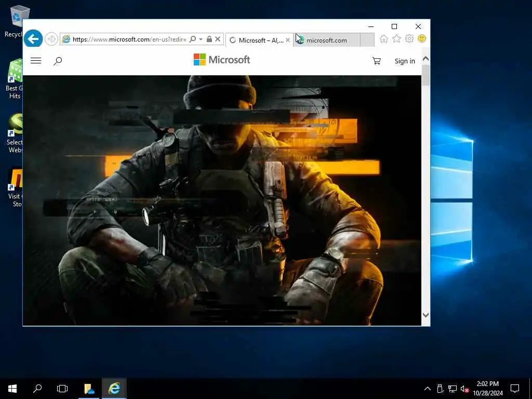
Task: View the security lock report icon
Action: pos(209,39)
